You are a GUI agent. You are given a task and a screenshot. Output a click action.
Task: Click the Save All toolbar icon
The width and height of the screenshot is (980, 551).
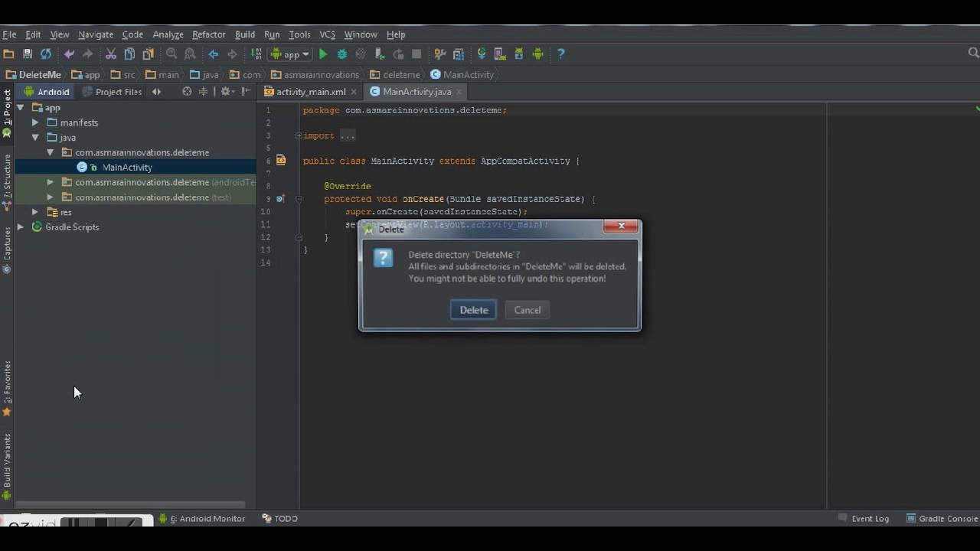click(28, 54)
